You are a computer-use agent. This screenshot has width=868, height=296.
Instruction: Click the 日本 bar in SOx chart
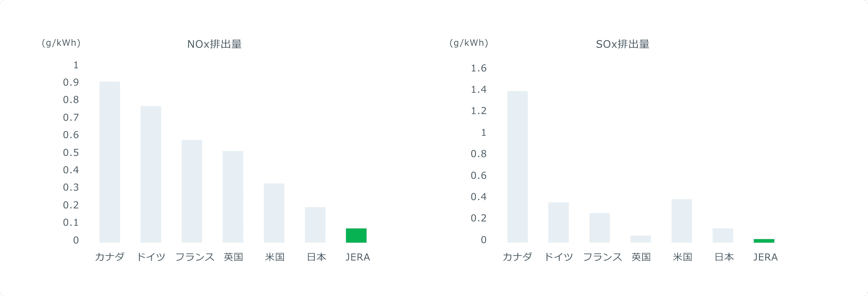[x=723, y=235]
